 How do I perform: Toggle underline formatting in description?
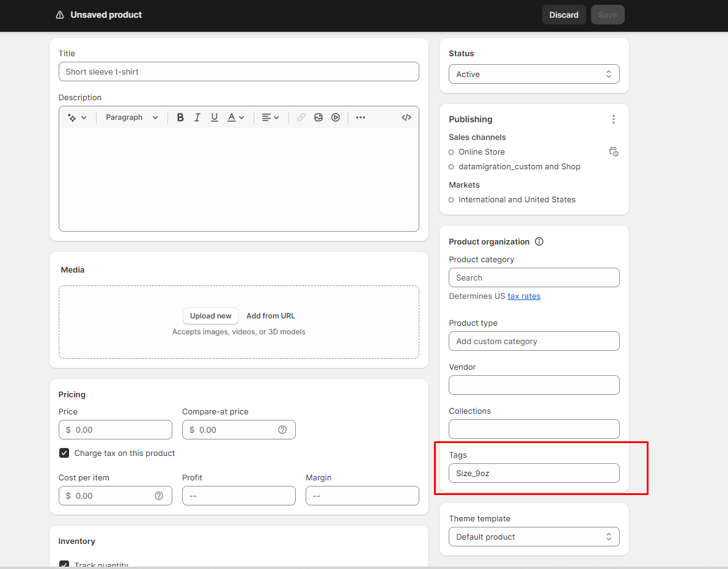coord(214,117)
